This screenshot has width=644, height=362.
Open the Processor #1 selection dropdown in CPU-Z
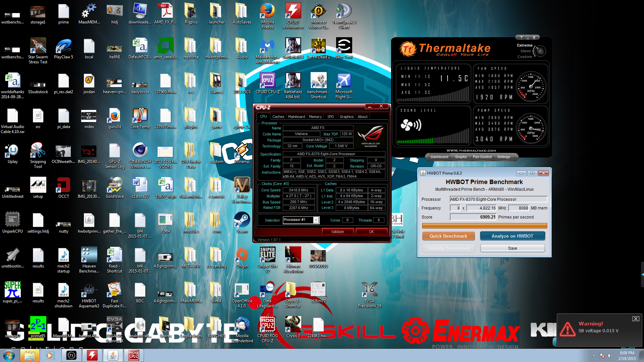click(x=316, y=220)
